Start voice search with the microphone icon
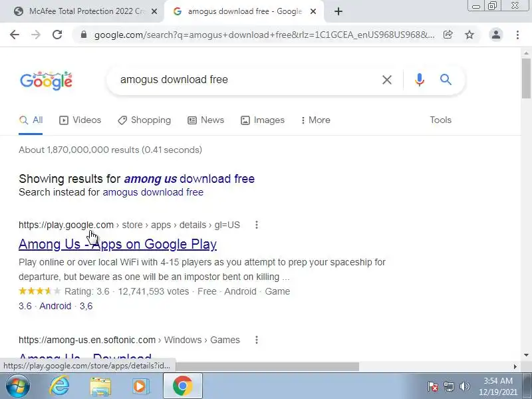The image size is (532, 399). [x=420, y=80]
